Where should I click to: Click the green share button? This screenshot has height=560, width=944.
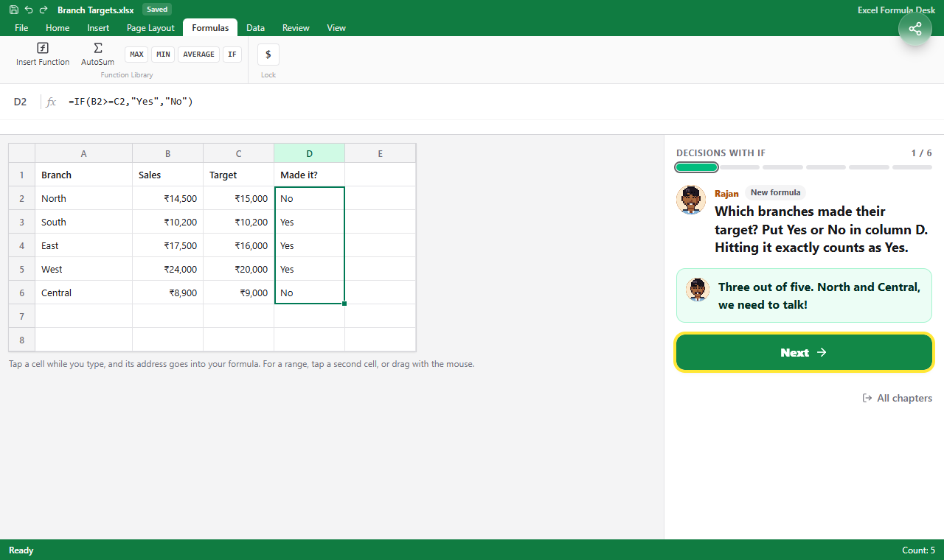coord(915,29)
